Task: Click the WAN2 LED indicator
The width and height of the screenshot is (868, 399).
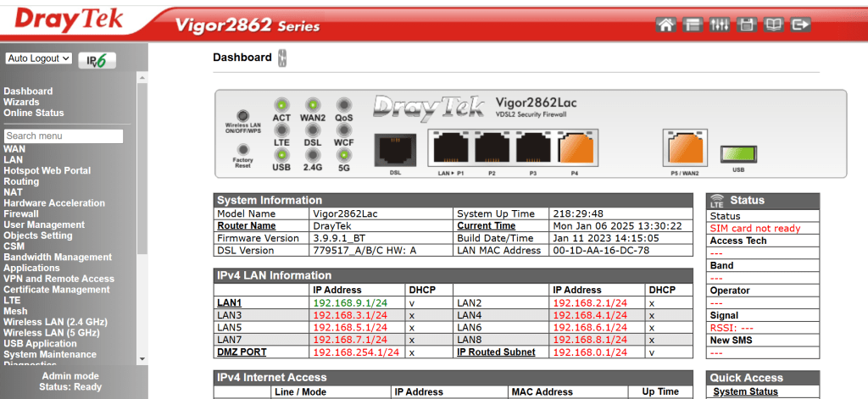Action: point(313,104)
